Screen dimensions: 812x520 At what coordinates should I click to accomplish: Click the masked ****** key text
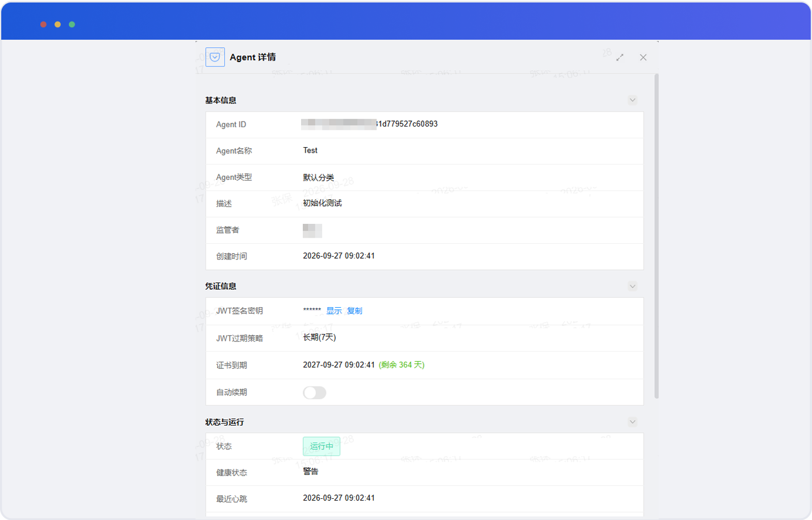coord(312,311)
